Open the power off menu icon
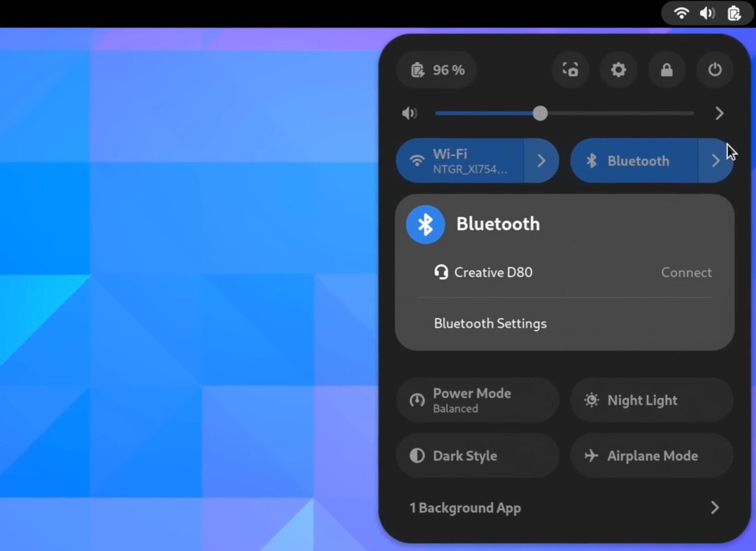This screenshot has width=756, height=551. [715, 69]
